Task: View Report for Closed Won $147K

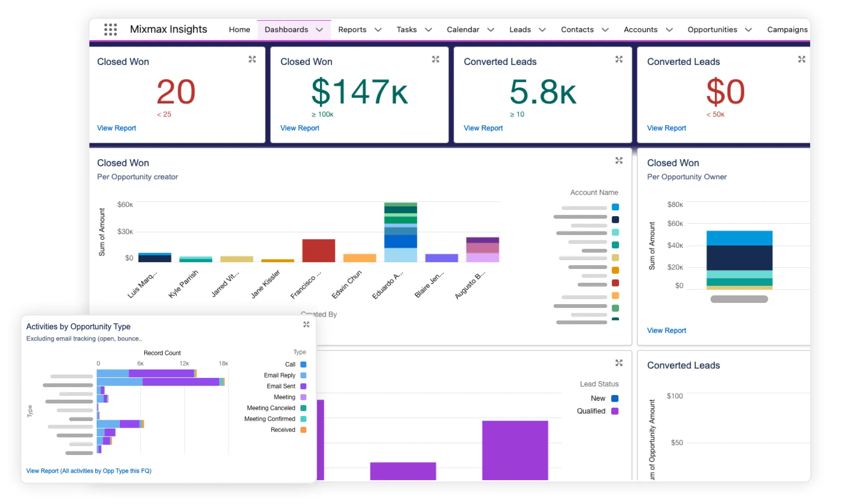Action: coord(300,128)
